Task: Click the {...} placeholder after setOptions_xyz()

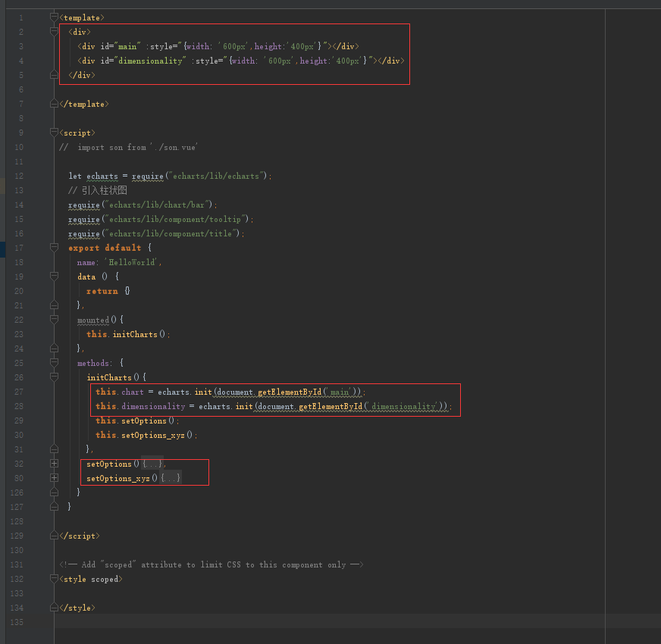Action: (x=171, y=478)
